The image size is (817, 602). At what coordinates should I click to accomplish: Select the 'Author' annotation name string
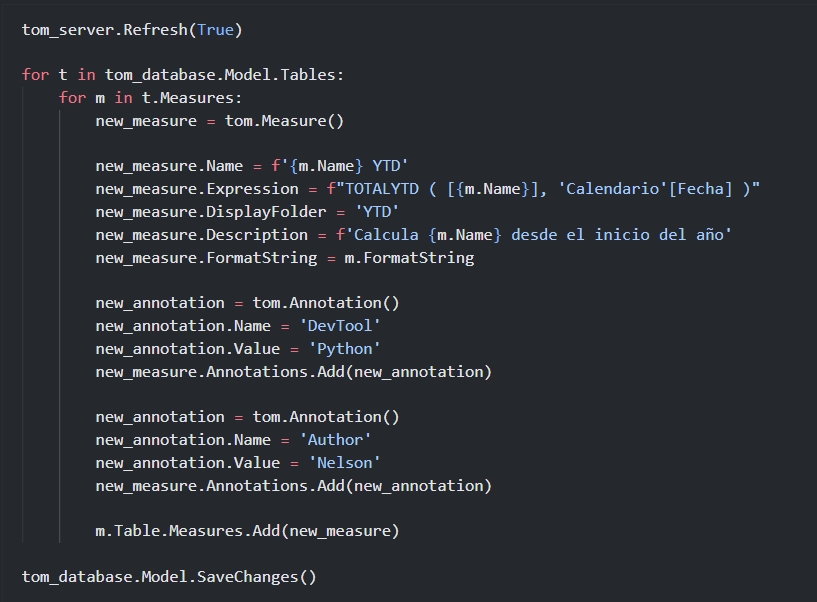tap(336, 439)
